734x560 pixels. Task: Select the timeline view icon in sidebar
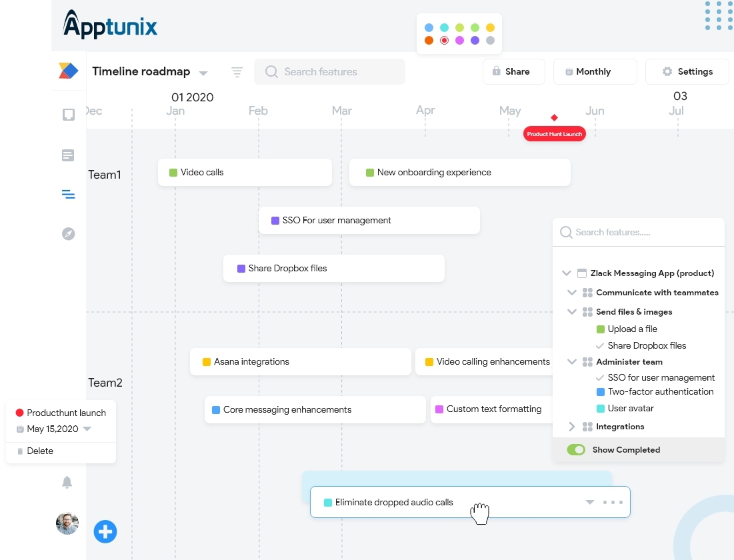click(x=68, y=194)
